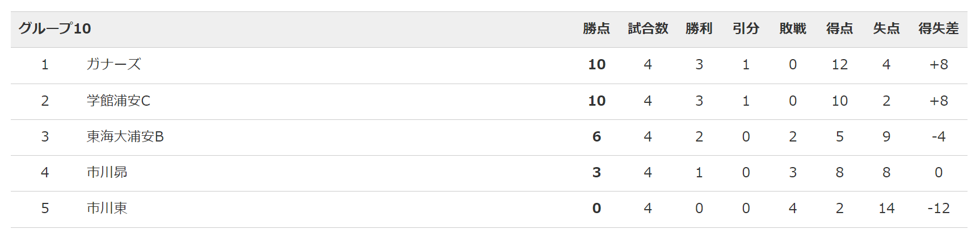Select the 失点 column header
The height and width of the screenshot is (233, 980).
click(886, 28)
